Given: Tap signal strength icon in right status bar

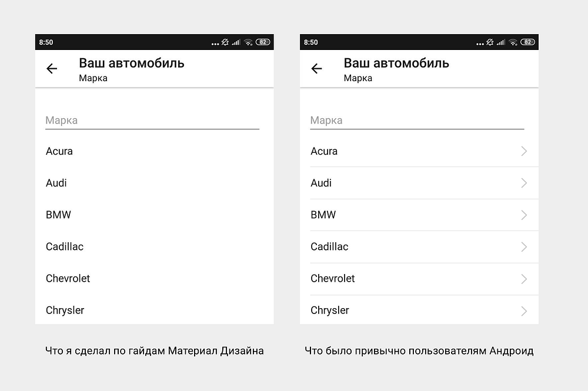Looking at the screenshot, I should click(x=501, y=42).
